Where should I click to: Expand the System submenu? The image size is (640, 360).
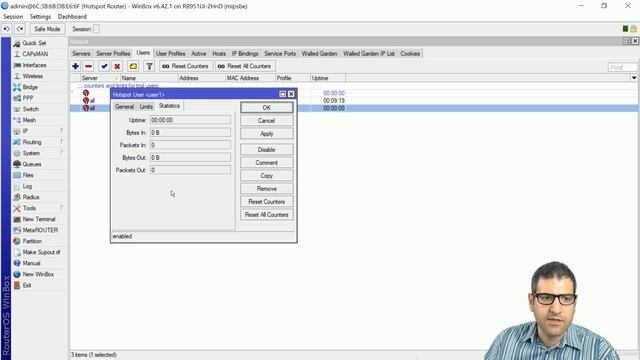(x=31, y=153)
